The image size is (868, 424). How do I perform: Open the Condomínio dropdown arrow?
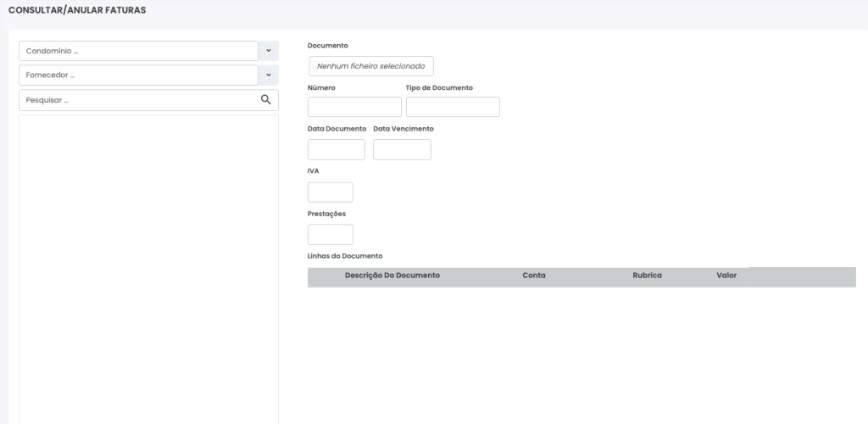269,51
